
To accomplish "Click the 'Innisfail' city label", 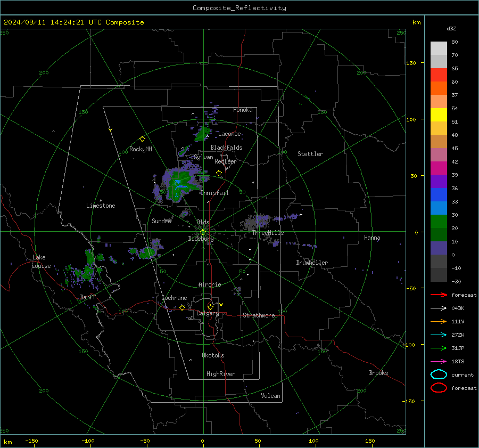I will (x=214, y=193).
